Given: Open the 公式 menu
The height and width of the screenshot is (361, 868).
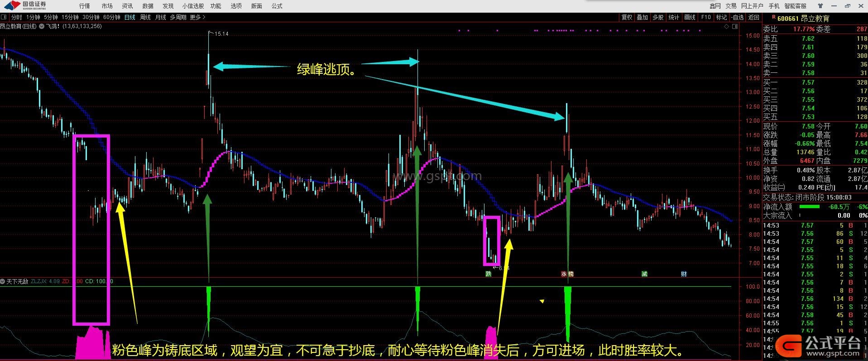Looking at the screenshot, I should 277,6.
